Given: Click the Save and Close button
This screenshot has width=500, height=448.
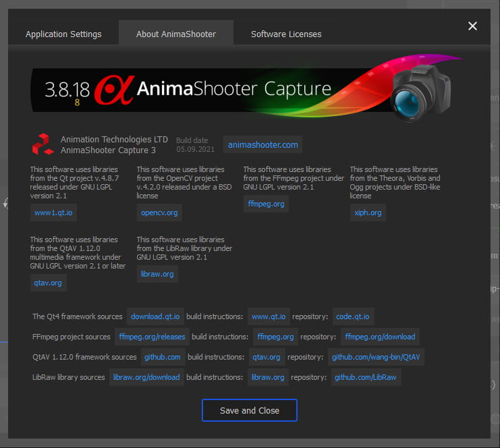Looking at the screenshot, I should pos(250,410).
